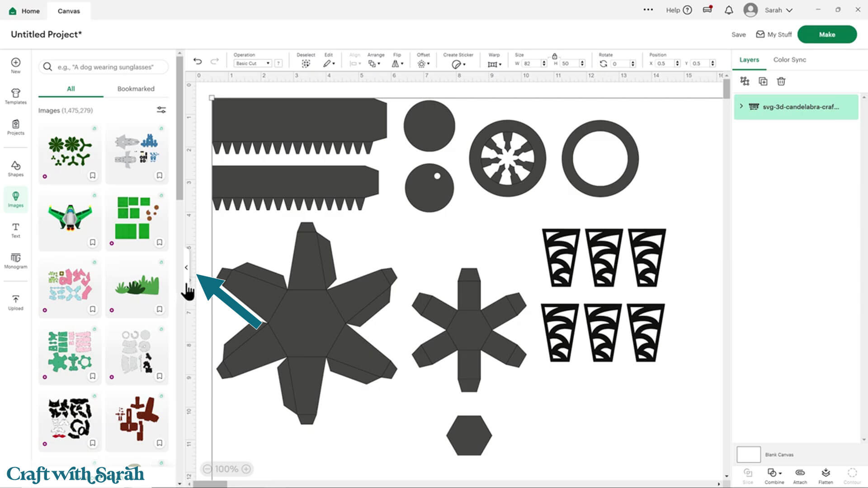Screen dimensions: 868x488
Task: Open the Operation Basic Cut dropdown
Action: (x=252, y=64)
